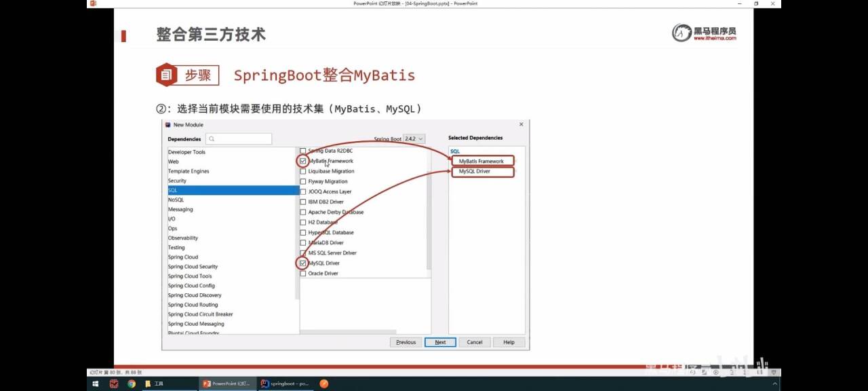Screen dimensions: 868x391
Task: Click the SQL heading in Selected Dependencies
Action: (x=455, y=151)
